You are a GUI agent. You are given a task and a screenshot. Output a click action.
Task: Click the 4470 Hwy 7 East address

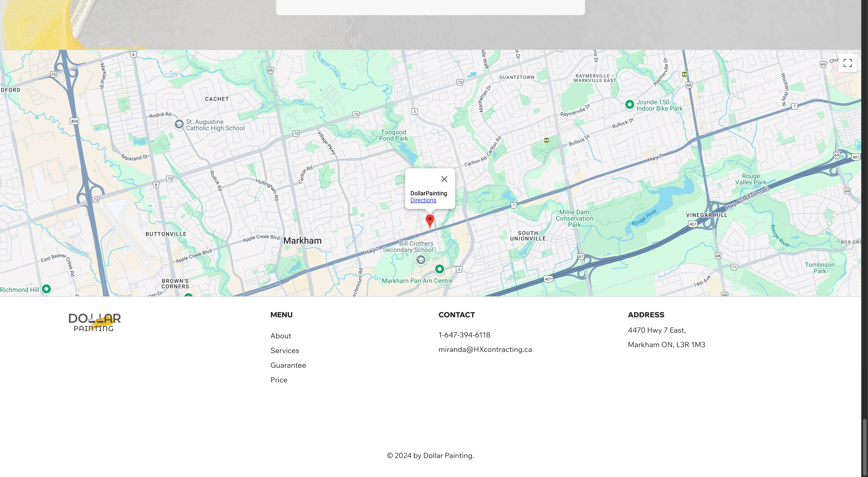(x=656, y=330)
